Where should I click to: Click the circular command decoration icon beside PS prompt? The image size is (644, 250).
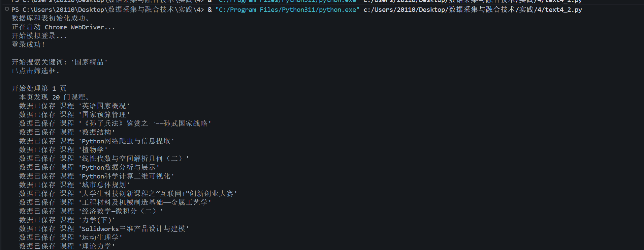point(7,9)
